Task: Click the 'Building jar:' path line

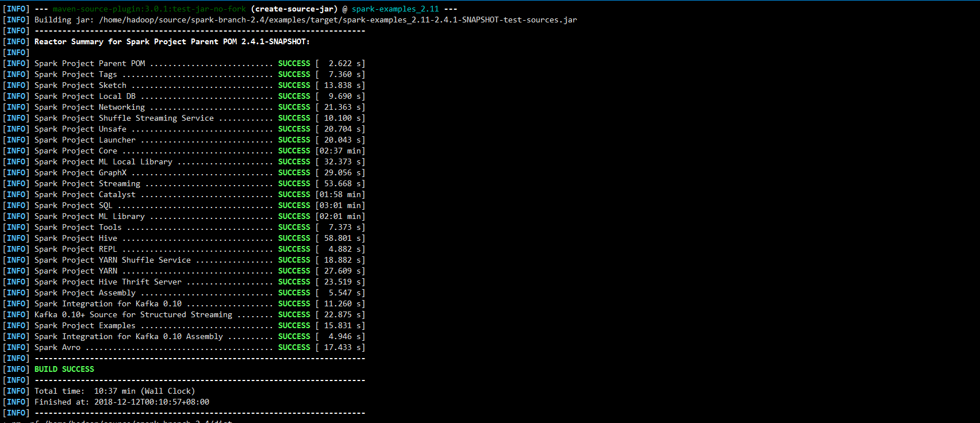Action: tap(306, 20)
